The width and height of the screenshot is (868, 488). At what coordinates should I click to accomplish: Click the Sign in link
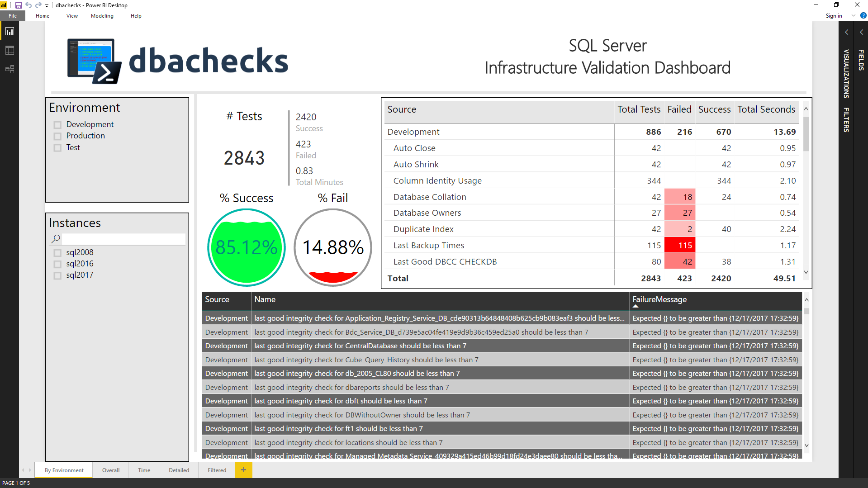coord(833,16)
